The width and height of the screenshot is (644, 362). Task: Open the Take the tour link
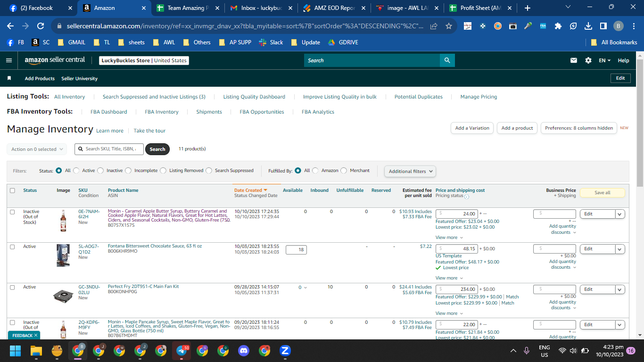pos(149,131)
